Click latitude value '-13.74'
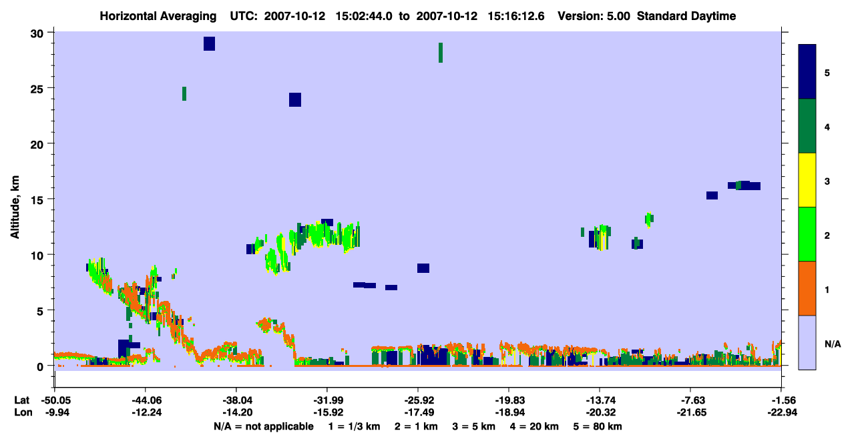 click(600, 400)
